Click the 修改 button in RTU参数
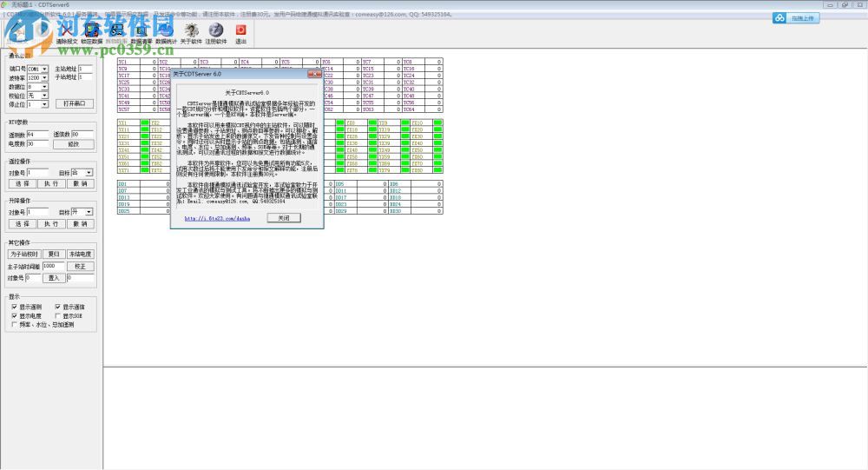The width and height of the screenshot is (868, 470). (73, 144)
